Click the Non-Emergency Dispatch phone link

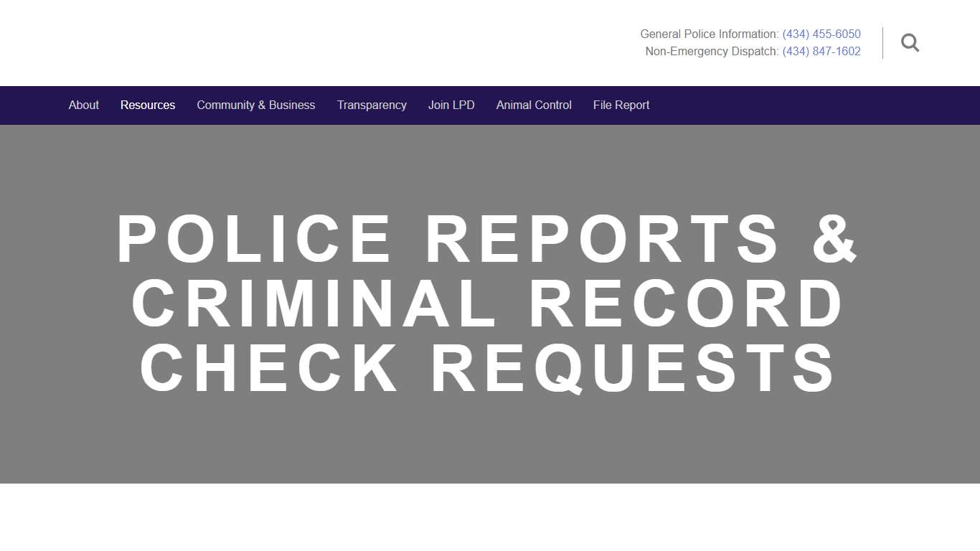pyautogui.click(x=821, y=51)
